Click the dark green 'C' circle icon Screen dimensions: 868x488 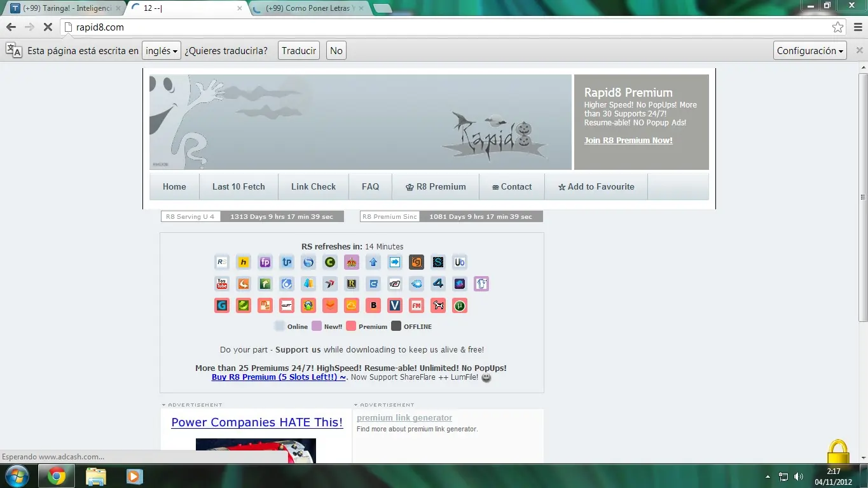point(330,262)
